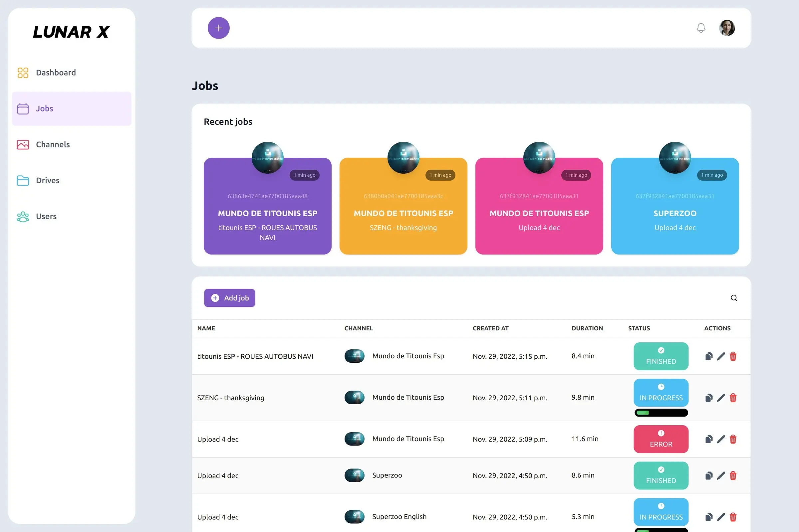Open the orange SZENG - thanksgiving card

(403, 206)
